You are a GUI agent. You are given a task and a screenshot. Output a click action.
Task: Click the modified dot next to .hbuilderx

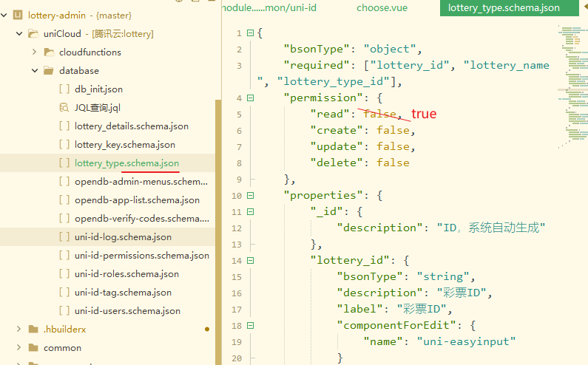pos(207,329)
